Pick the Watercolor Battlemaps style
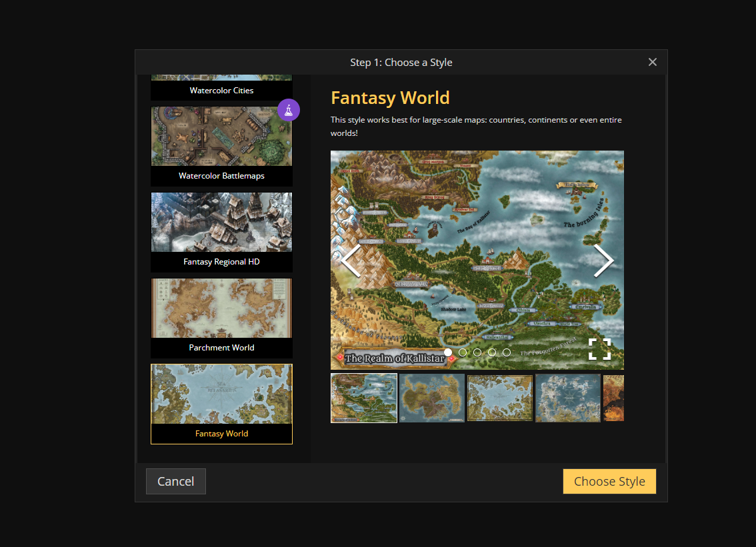 [221, 146]
